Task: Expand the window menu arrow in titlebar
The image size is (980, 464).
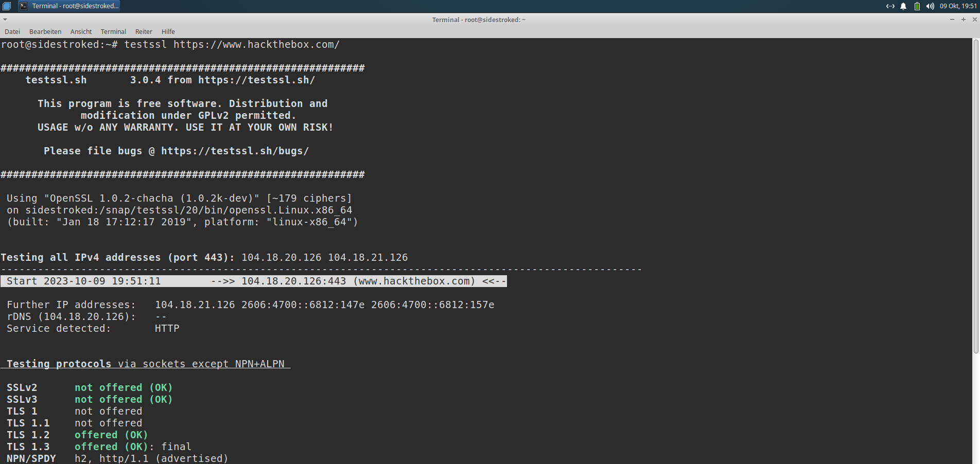Action: pos(5,20)
